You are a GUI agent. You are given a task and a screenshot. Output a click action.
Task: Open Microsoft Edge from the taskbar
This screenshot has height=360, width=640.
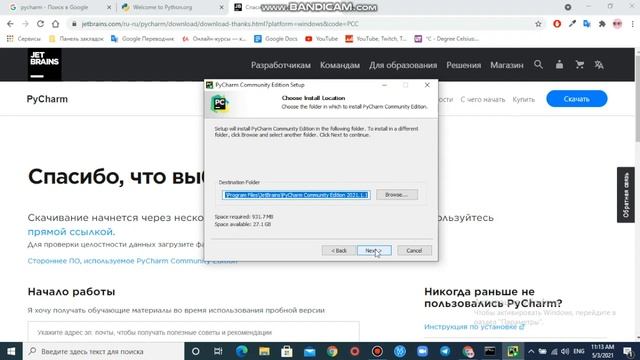coord(241,351)
